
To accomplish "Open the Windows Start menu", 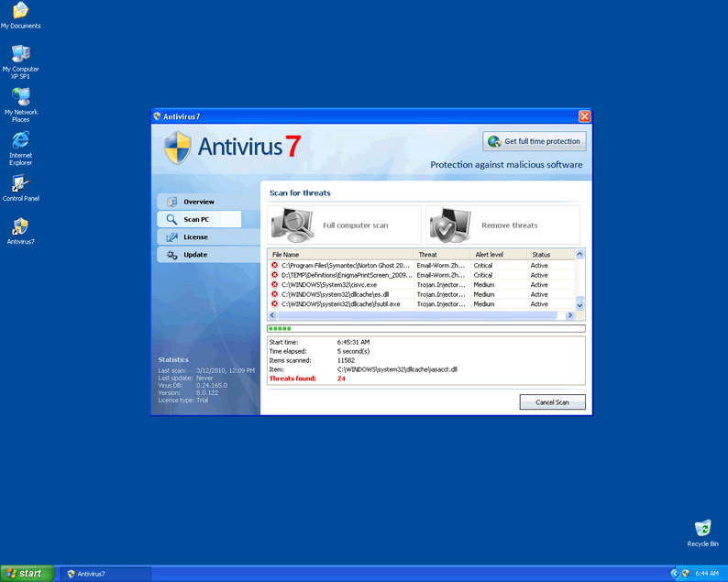I will [25, 574].
